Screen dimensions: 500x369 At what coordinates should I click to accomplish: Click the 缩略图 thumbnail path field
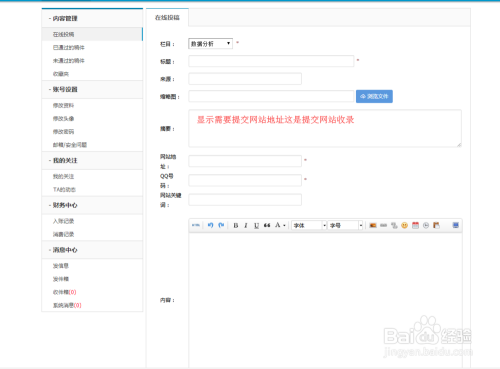click(271, 96)
